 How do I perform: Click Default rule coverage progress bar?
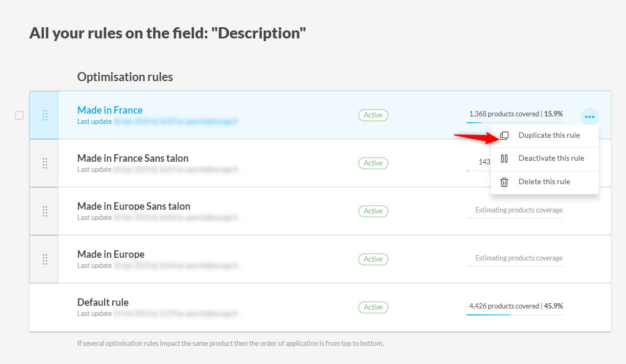(x=514, y=315)
